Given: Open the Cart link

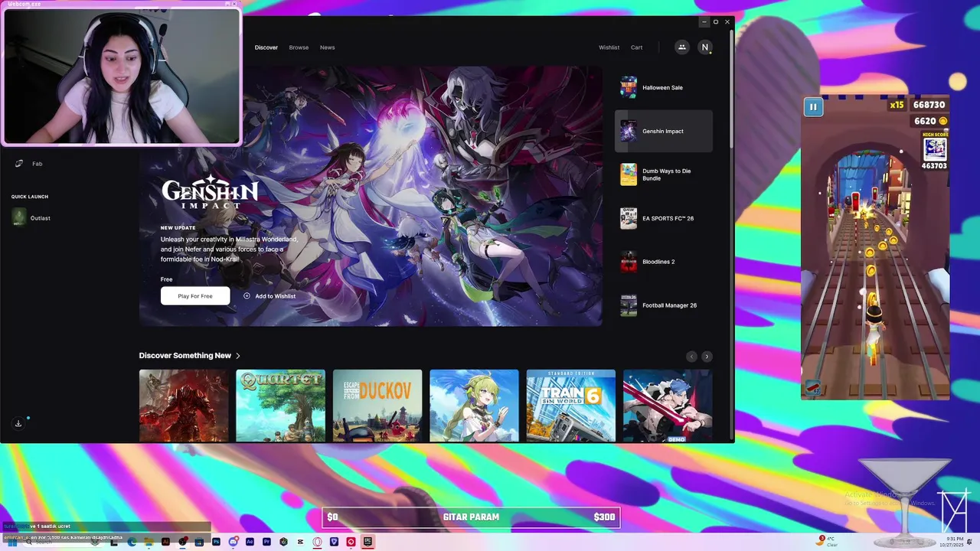Looking at the screenshot, I should (636, 47).
